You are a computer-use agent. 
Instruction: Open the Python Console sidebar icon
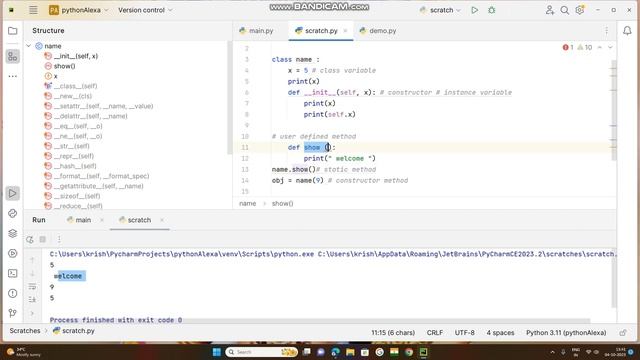pos(13,213)
